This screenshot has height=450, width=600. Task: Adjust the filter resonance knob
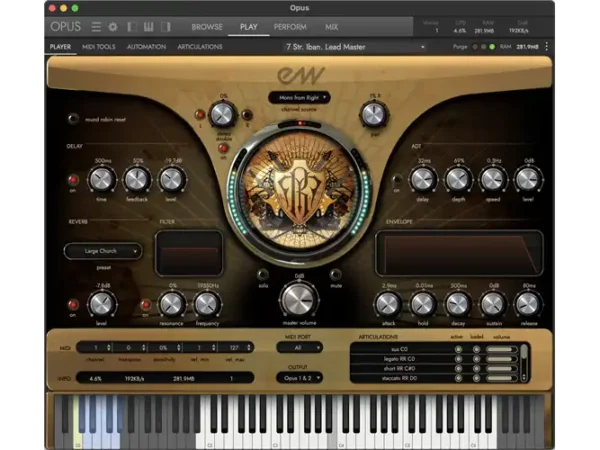(172, 304)
